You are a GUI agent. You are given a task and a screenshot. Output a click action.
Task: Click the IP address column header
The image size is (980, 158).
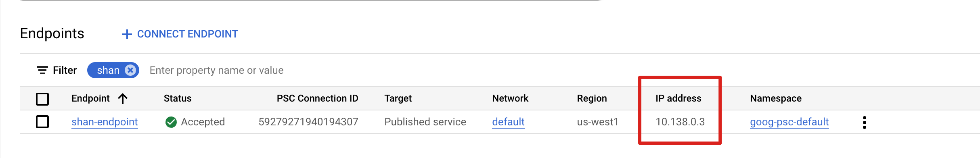pos(678,98)
